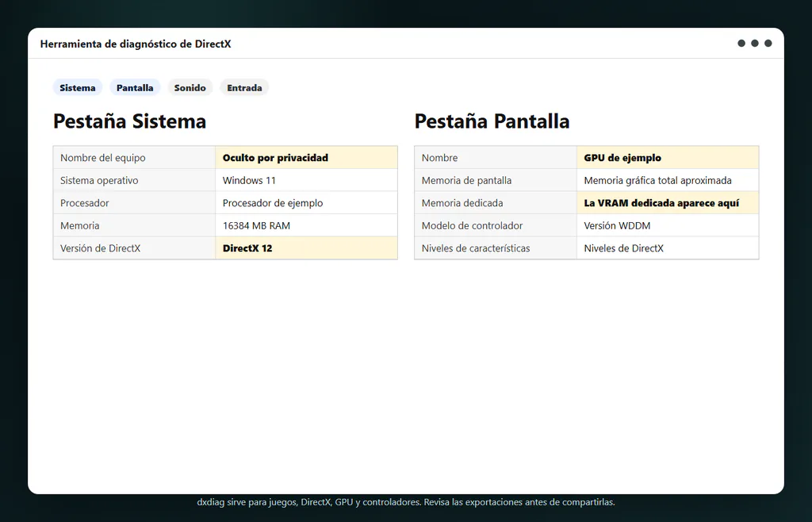
Task: Select the 'Niveles de características' label
Action: (496, 248)
